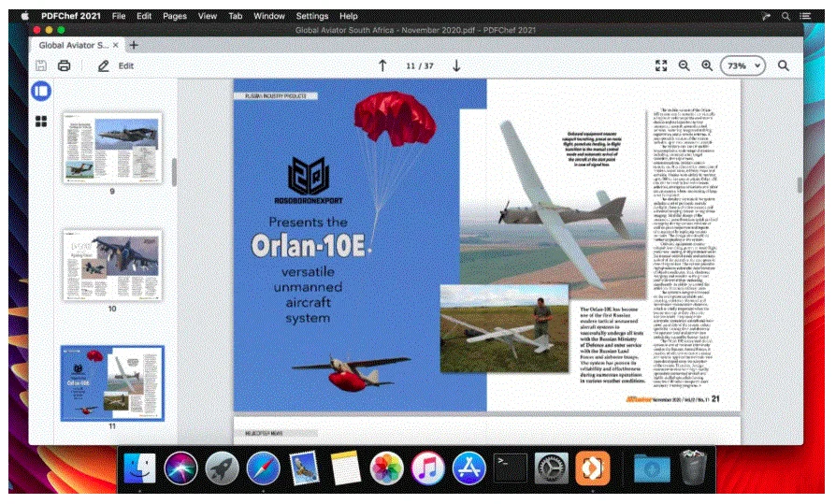Select page 9 thumbnail
Screen dimensions: 836x504
(112, 149)
